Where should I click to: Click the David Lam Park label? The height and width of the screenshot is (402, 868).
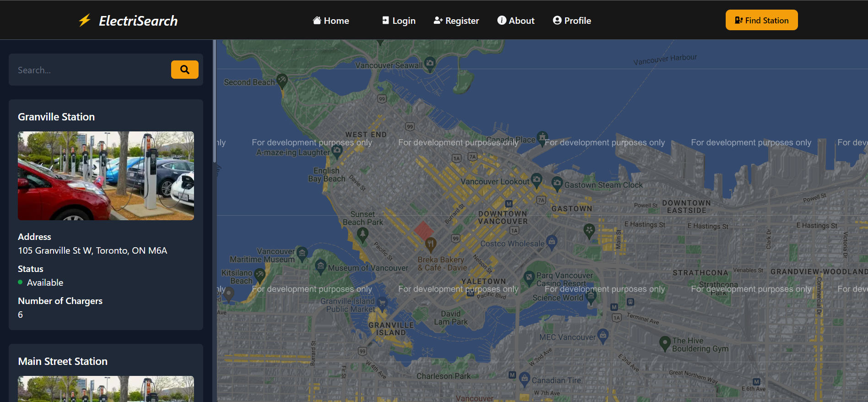[451, 318]
